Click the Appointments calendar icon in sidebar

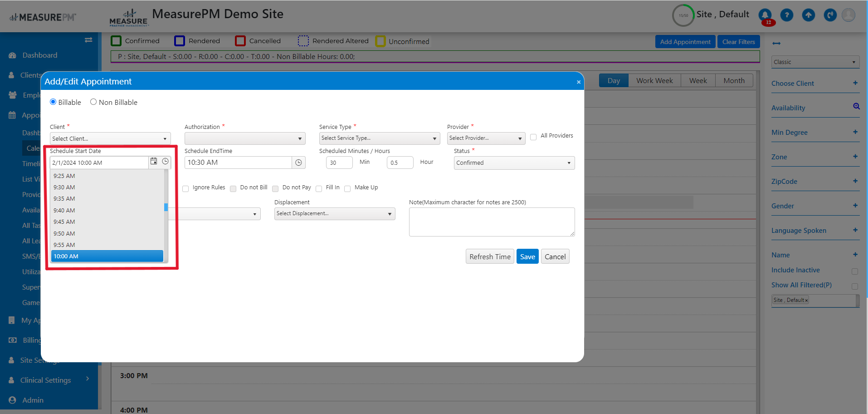click(x=12, y=115)
